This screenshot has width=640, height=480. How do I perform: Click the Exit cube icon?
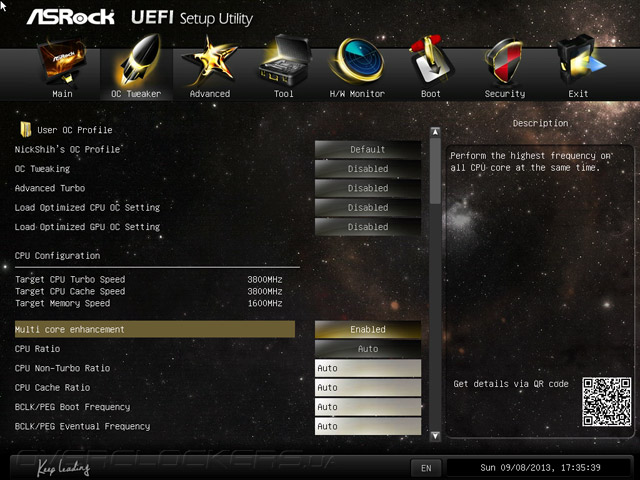(x=580, y=60)
